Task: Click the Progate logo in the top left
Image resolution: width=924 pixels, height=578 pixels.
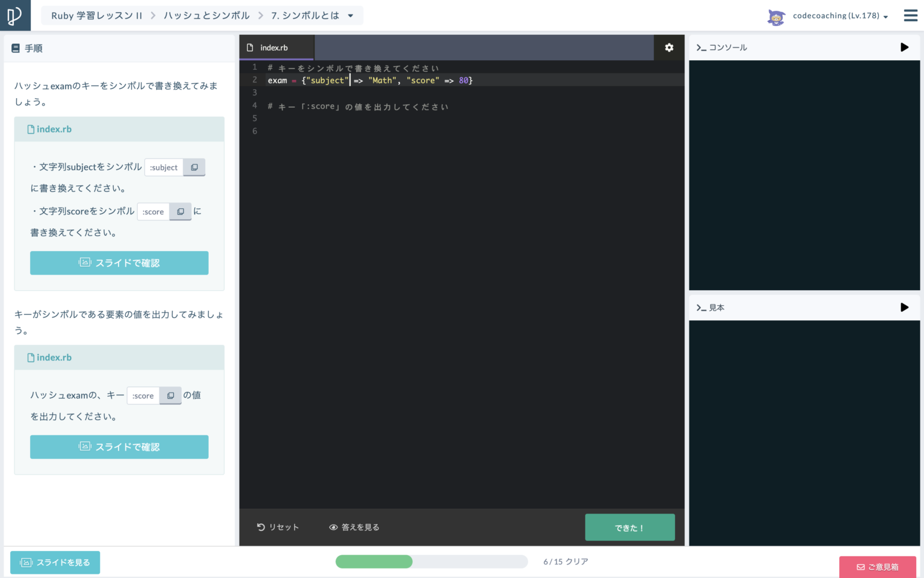Action: (15, 15)
